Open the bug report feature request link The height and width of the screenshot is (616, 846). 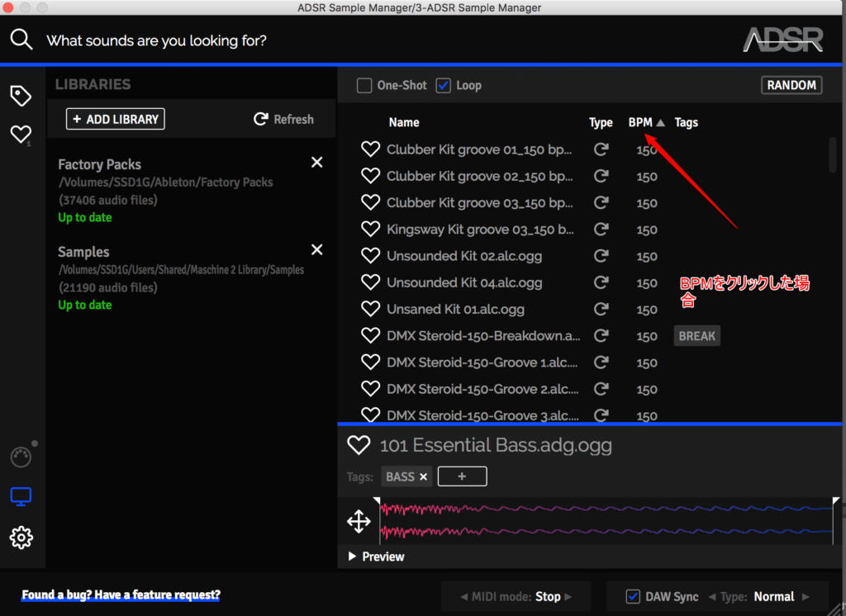(121, 595)
